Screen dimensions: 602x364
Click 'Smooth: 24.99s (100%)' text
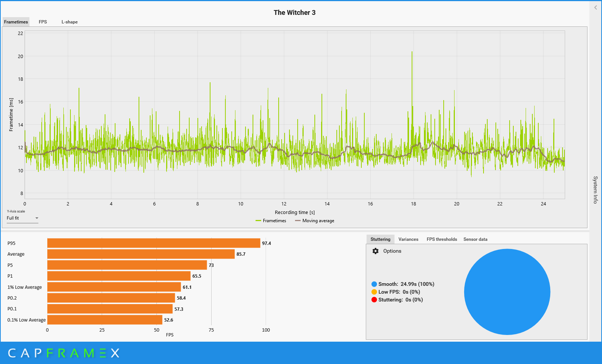point(406,284)
